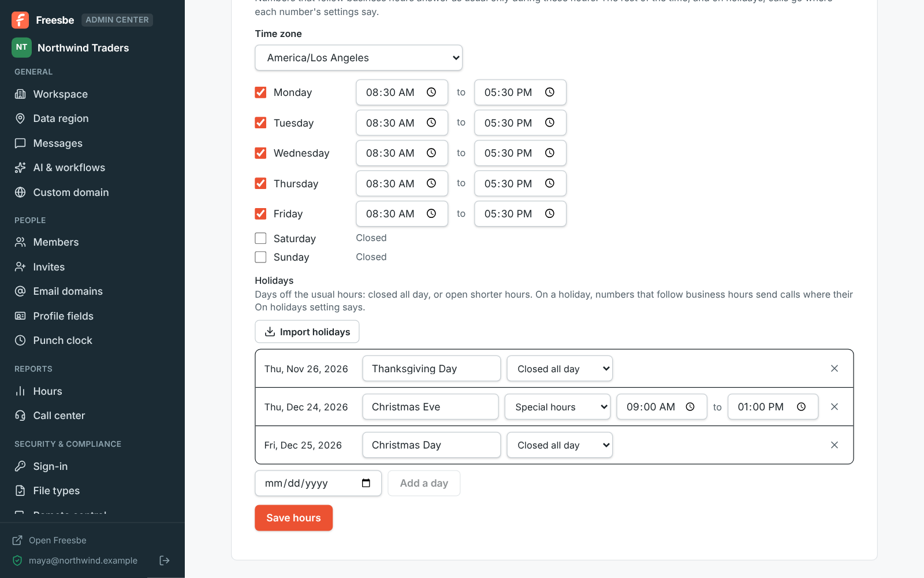Image resolution: width=924 pixels, height=578 pixels.
Task: Click the Open Freesbe link
Action: pos(50,540)
